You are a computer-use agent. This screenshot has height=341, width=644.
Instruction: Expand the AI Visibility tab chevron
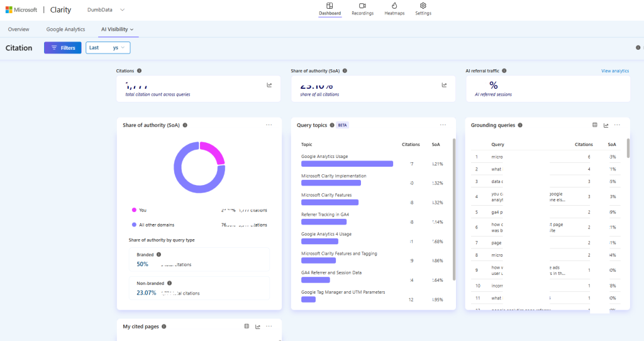pos(132,30)
